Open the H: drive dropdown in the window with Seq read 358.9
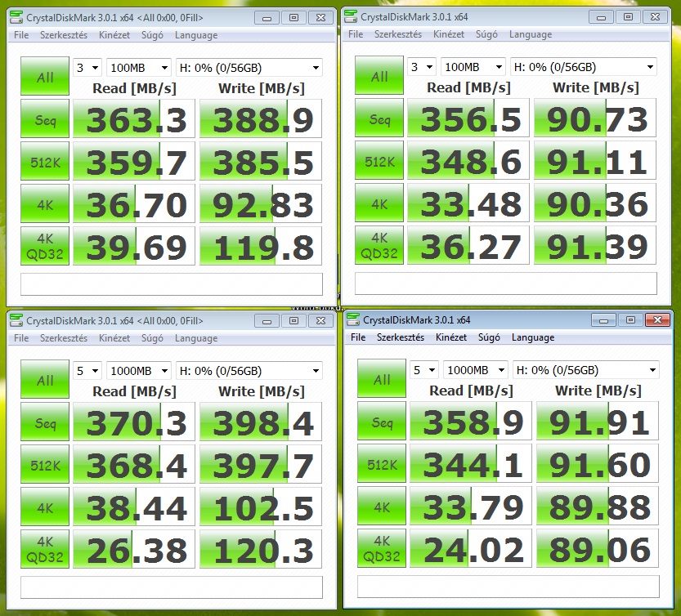Image resolution: width=681 pixels, height=616 pixels. point(586,370)
